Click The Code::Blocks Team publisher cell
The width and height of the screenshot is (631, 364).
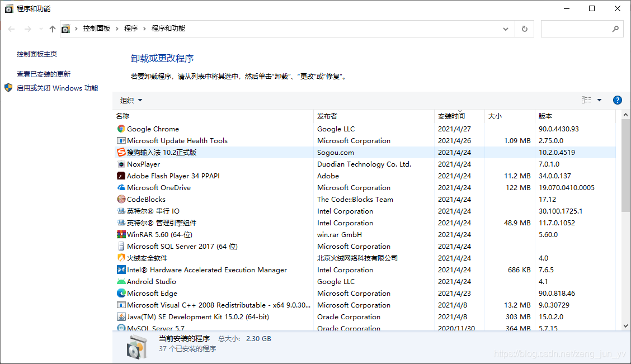355,199
